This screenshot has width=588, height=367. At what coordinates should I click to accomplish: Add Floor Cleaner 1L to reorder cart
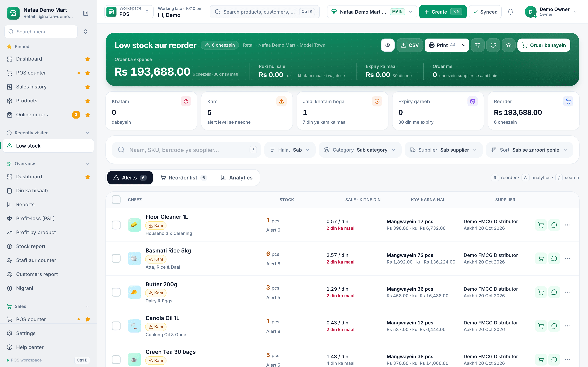click(x=541, y=225)
